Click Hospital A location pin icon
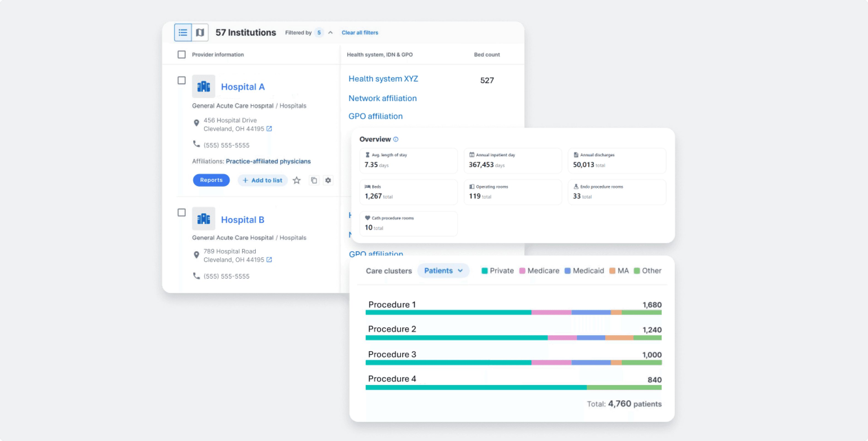 196,123
